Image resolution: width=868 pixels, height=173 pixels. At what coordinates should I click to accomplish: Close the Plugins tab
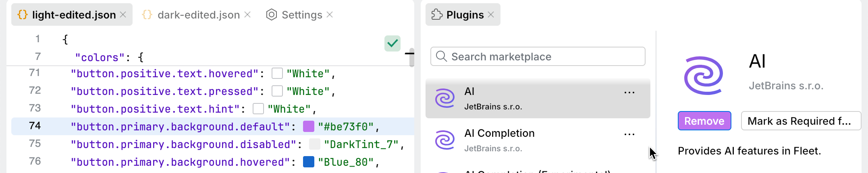coord(491,14)
